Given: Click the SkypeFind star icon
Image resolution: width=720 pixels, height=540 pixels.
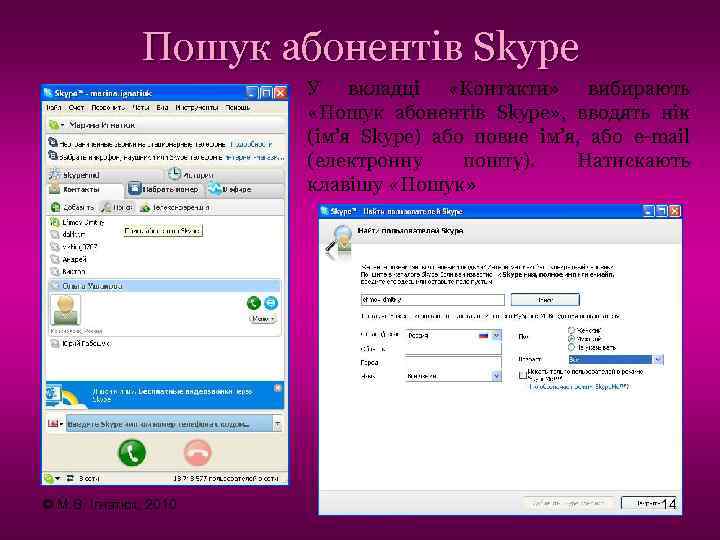Looking at the screenshot, I should (55, 175).
